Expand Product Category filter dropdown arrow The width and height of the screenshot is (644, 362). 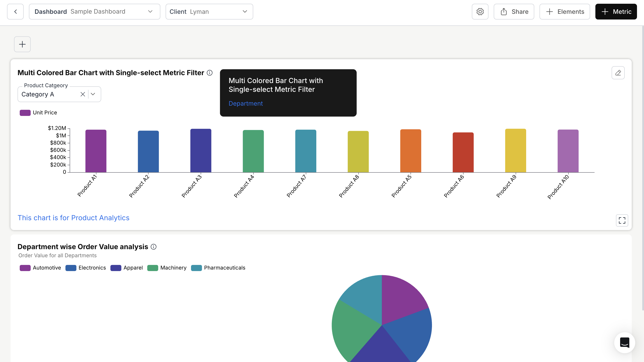click(x=93, y=94)
